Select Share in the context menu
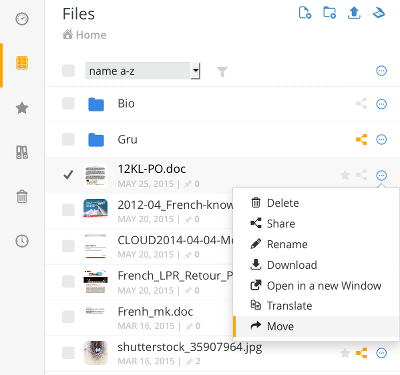Screen dimensions: 400x375 coord(316,223)
